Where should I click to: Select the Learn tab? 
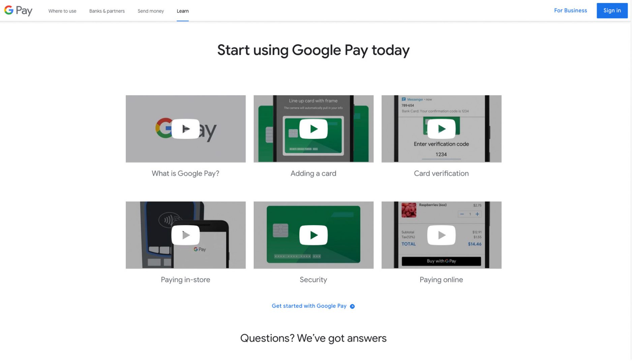point(183,11)
